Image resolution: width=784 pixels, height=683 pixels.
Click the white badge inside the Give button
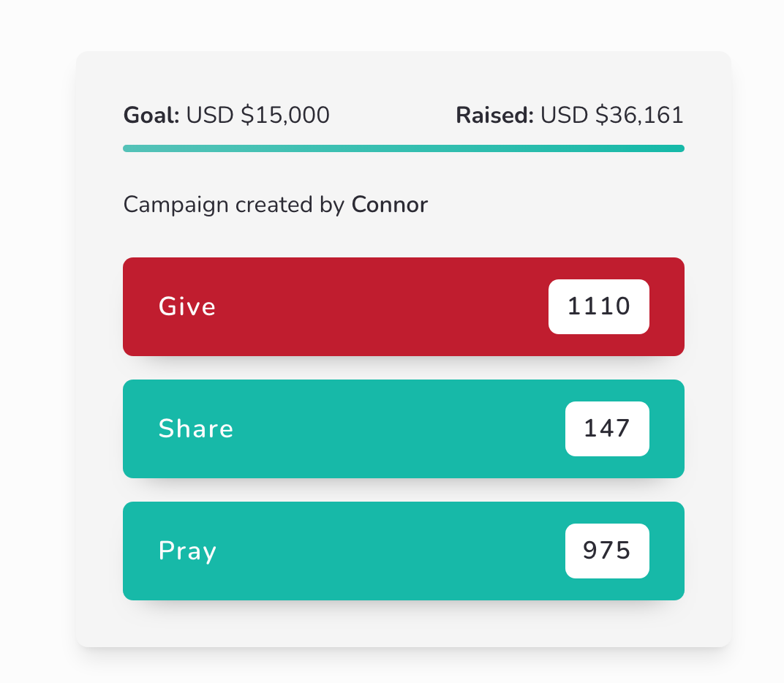[x=598, y=306]
